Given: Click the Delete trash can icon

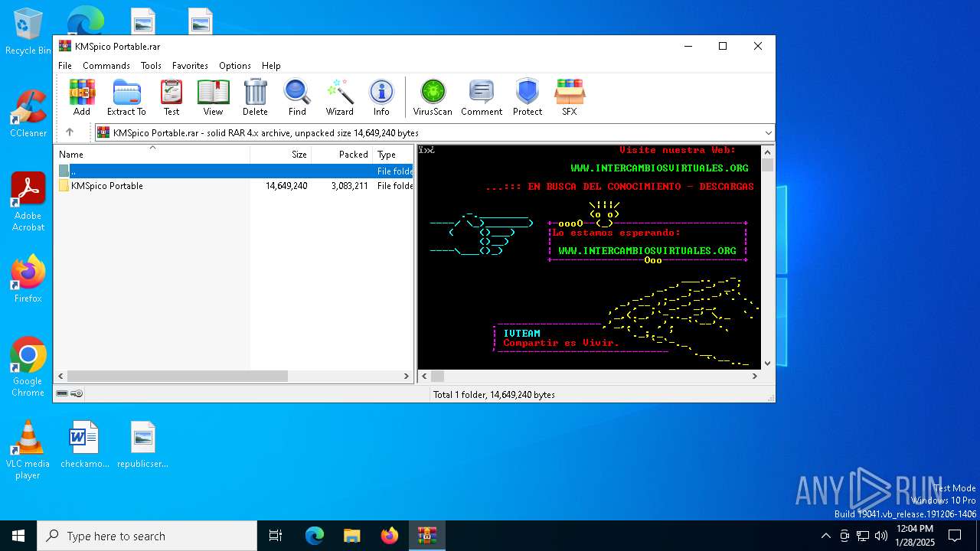Looking at the screenshot, I should pyautogui.click(x=255, y=97).
